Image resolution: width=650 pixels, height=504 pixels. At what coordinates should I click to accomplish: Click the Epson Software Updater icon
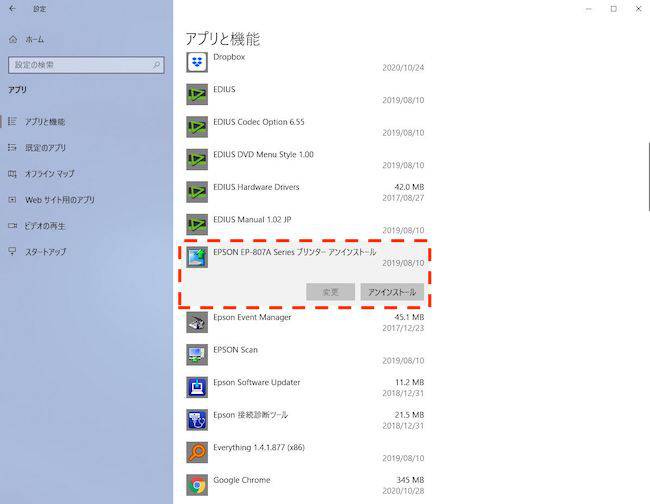pos(197,388)
